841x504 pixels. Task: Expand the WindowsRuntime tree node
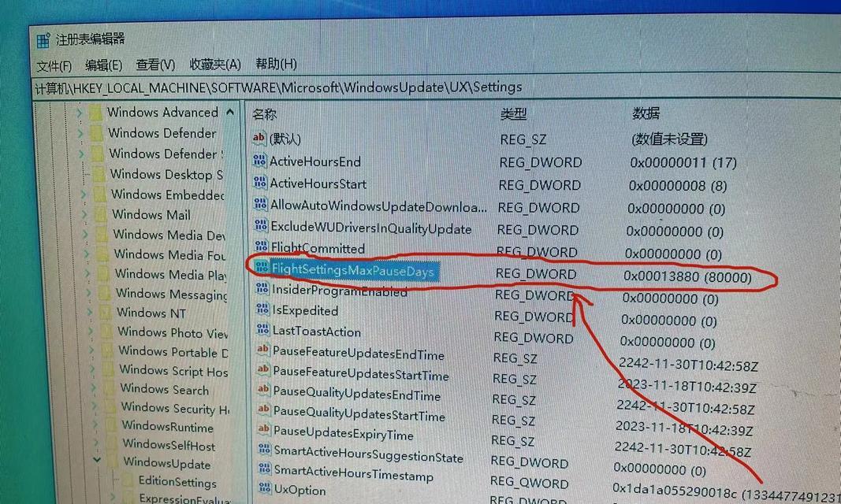point(95,426)
